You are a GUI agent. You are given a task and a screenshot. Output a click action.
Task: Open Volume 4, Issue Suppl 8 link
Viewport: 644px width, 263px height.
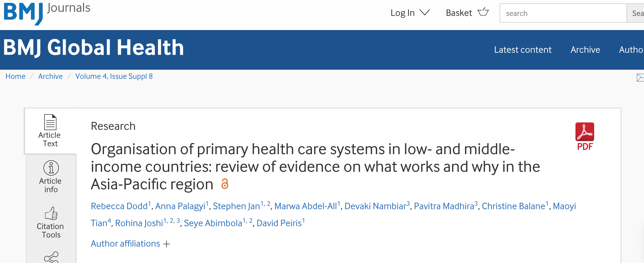point(114,76)
